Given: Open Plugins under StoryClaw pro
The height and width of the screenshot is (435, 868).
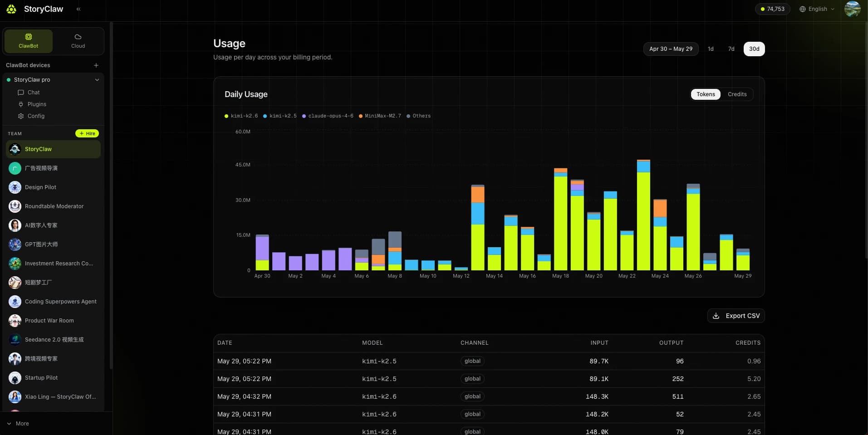Looking at the screenshot, I should click(37, 104).
